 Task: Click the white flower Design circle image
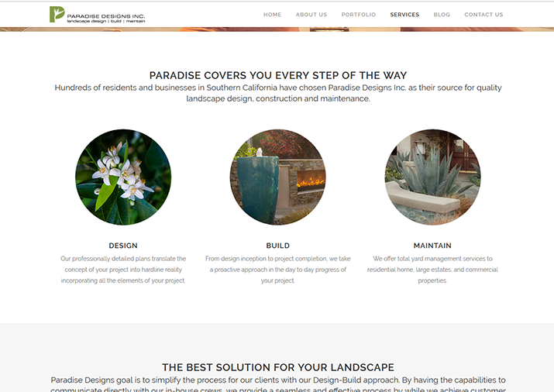[x=123, y=177]
